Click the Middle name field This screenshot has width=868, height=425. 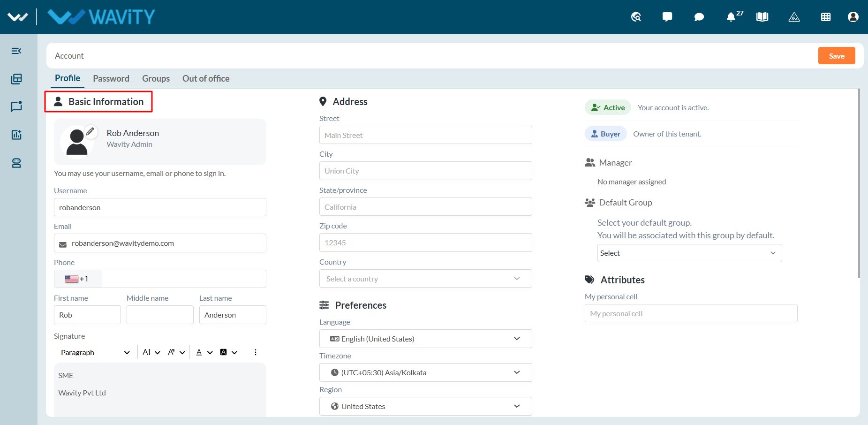point(160,315)
